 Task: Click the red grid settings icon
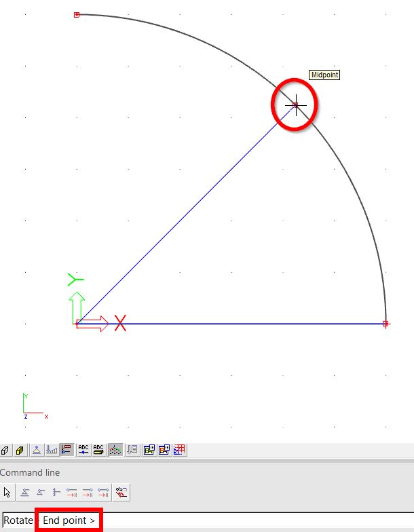(179, 450)
